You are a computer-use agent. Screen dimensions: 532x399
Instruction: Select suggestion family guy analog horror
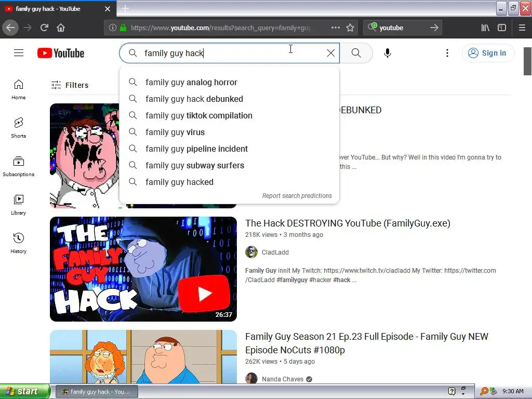pyautogui.click(x=229, y=83)
